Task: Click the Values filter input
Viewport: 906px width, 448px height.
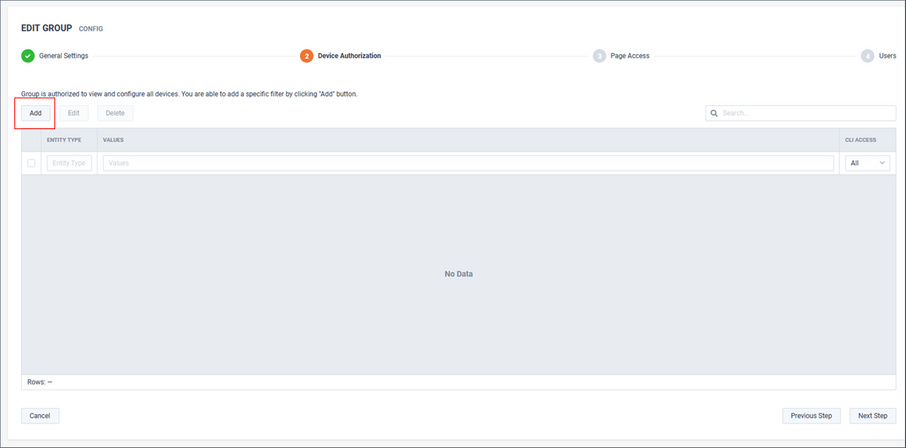Action: point(468,163)
